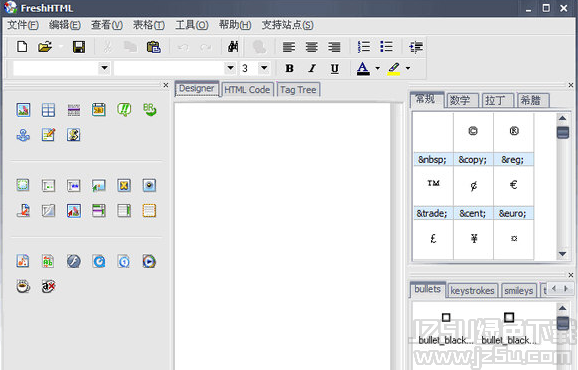Image resolution: width=578 pixels, height=370 pixels.
Task: Click the notepad with pencil icon
Action: (x=48, y=135)
